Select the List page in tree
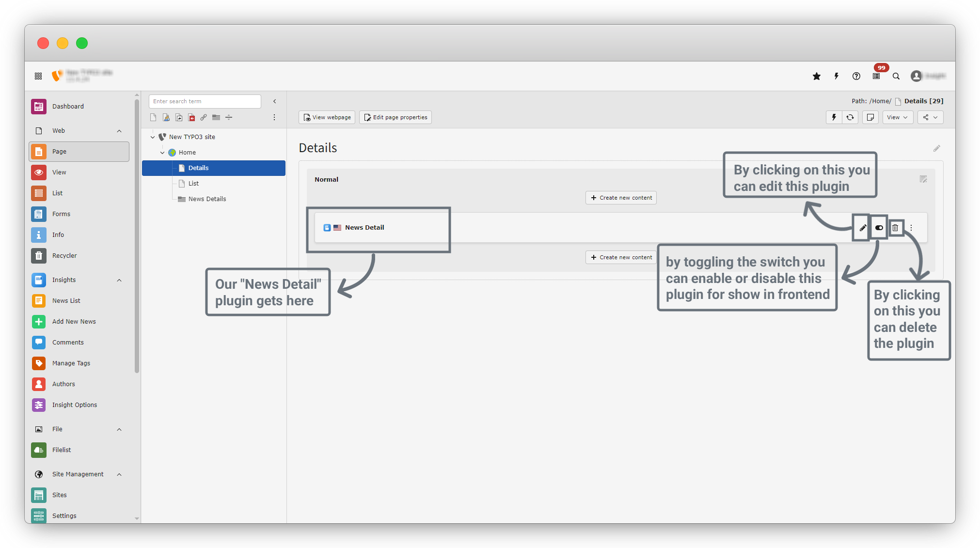The image size is (980, 548). [x=193, y=184]
